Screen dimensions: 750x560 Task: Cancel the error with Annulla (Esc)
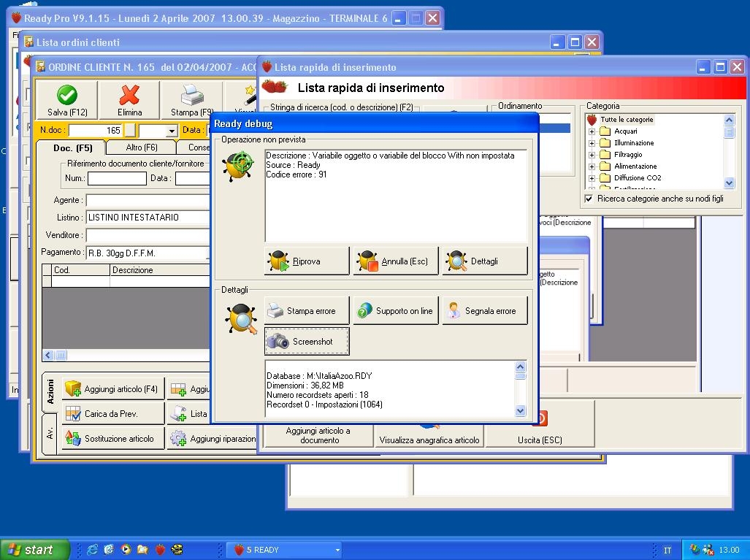pos(396,261)
